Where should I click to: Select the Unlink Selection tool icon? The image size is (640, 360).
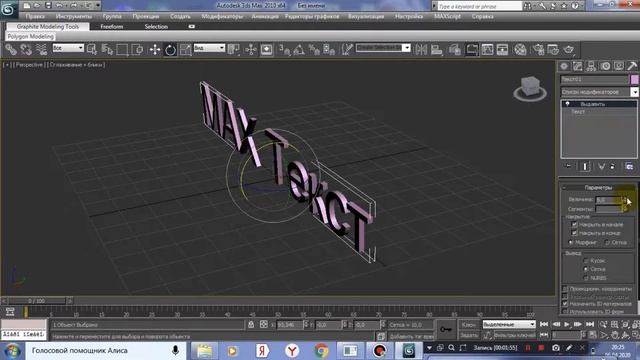(x=26, y=50)
